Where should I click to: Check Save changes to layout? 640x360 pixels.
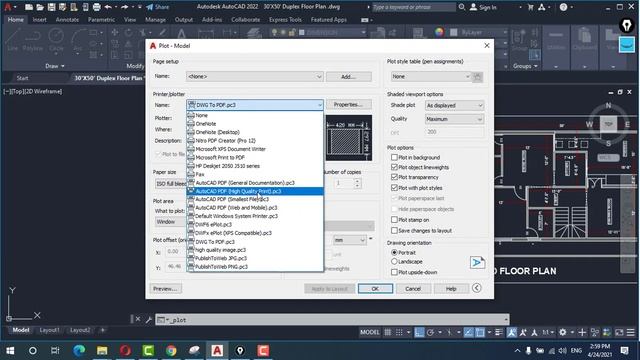click(x=394, y=230)
